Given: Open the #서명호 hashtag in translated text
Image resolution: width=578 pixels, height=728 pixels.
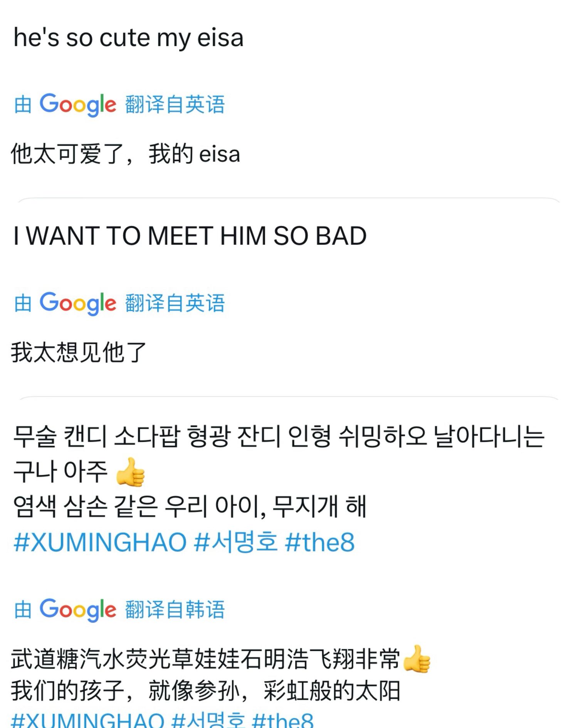Looking at the screenshot, I should point(208,720).
